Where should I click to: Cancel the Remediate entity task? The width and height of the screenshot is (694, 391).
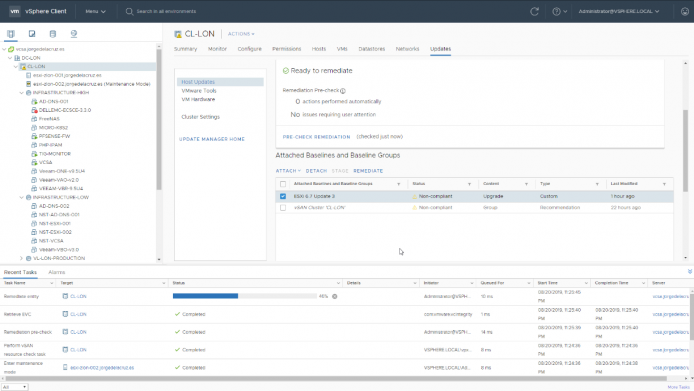(x=335, y=296)
